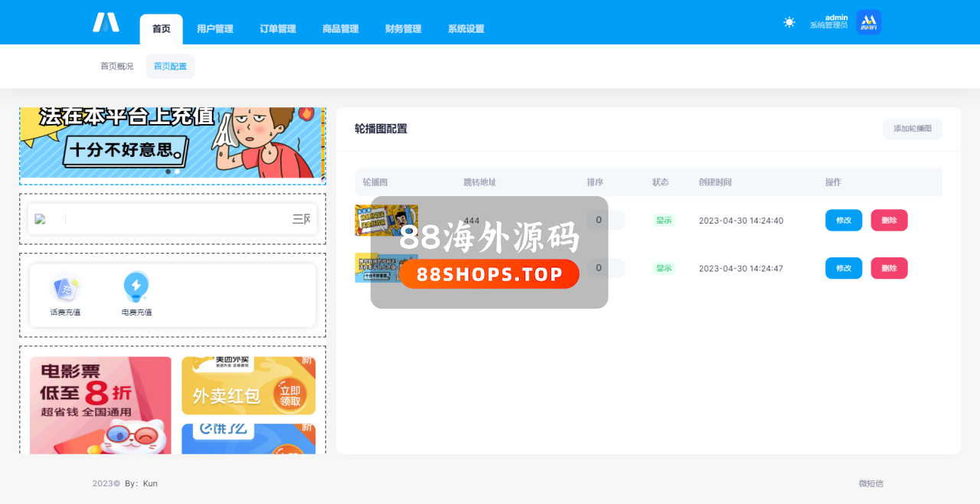This screenshot has width=980, height=504.
Task: Open the 电影票 movie ticket banner
Action: point(100,404)
